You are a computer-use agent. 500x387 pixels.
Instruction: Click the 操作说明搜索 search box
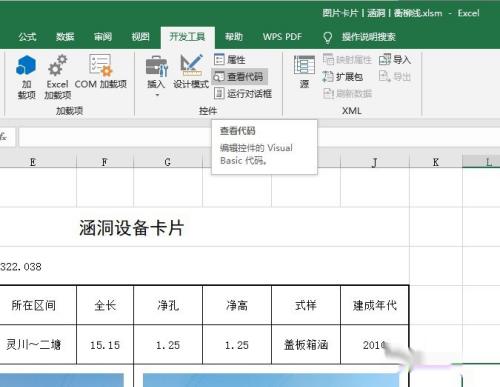369,37
